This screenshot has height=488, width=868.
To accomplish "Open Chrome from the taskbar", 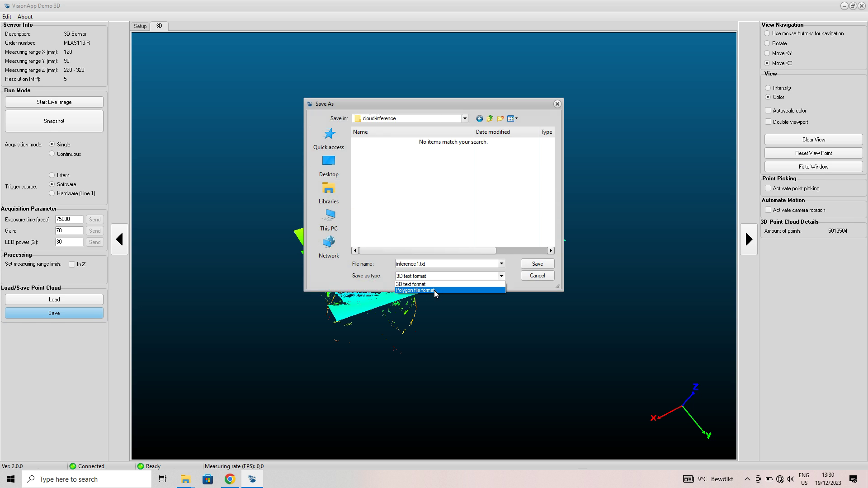I will (230, 479).
